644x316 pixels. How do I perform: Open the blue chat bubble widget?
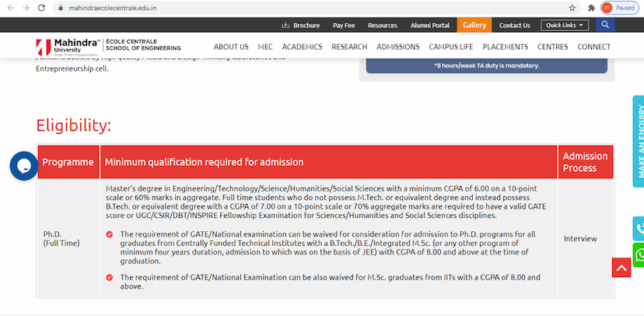click(24, 166)
